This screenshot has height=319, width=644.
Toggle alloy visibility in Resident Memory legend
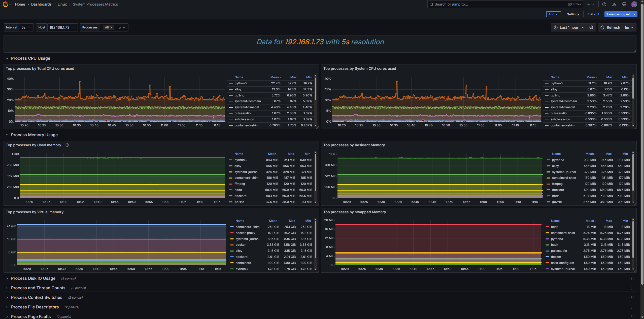(556, 166)
